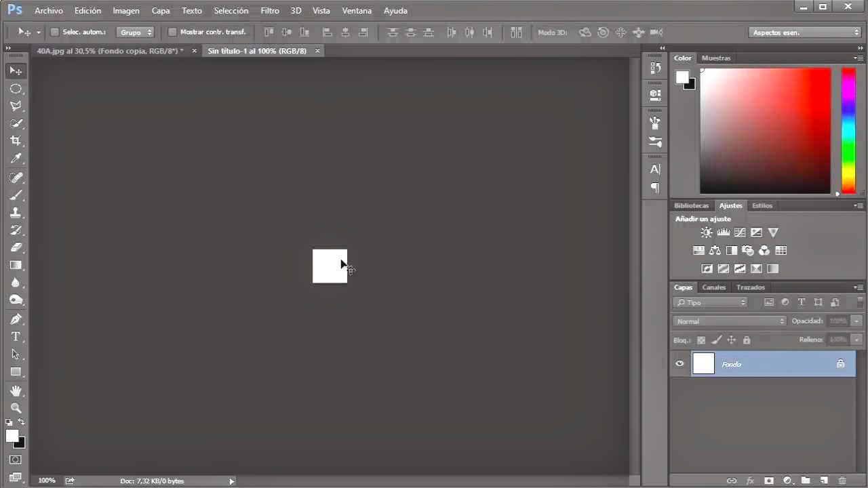Image resolution: width=868 pixels, height=488 pixels.
Task: Enable the Selec. autom. checkbox
Action: 55,32
